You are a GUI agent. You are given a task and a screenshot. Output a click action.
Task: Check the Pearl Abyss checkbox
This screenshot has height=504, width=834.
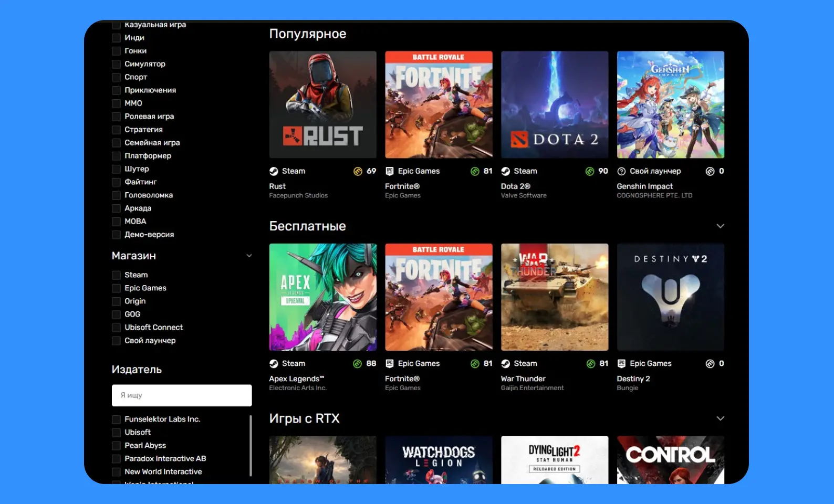point(117,446)
